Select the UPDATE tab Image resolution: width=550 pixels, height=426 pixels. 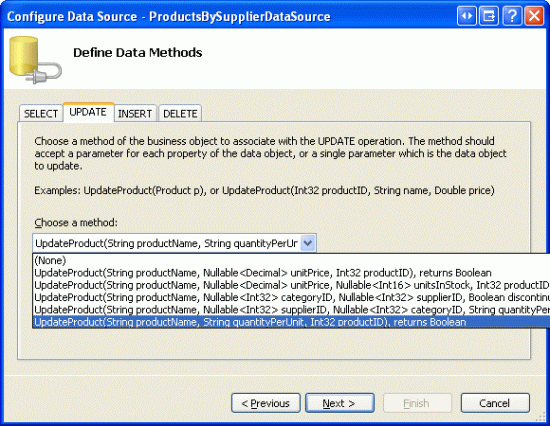click(x=88, y=112)
